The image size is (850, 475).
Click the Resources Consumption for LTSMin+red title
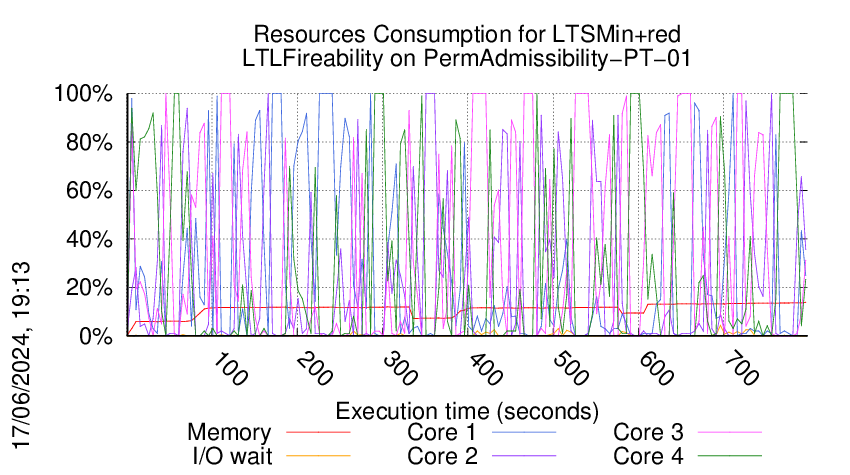click(467, 34)
